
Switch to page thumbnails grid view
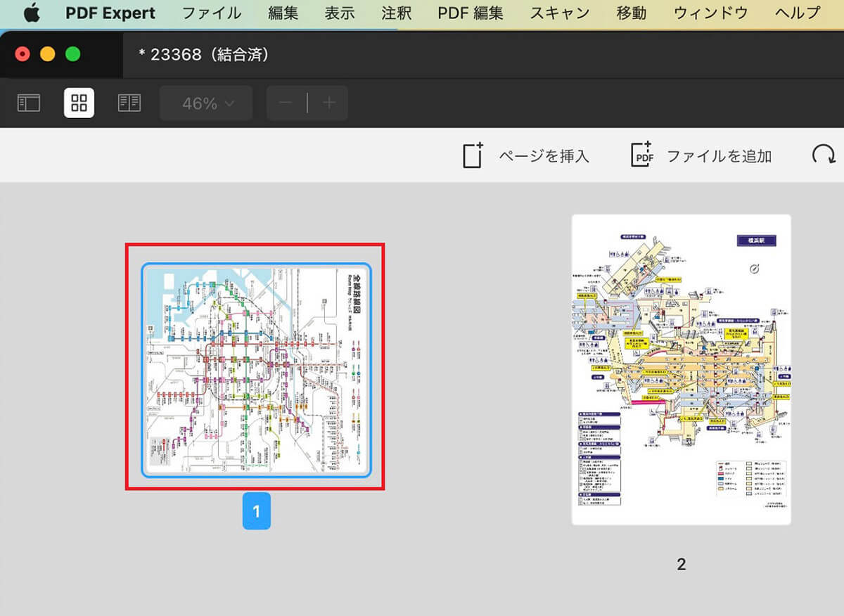pyautogui.click(x=79, y=103)
